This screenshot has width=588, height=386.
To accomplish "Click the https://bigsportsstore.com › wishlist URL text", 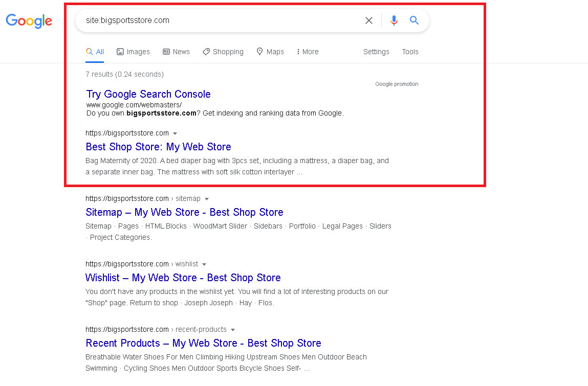I will (142, 264).
